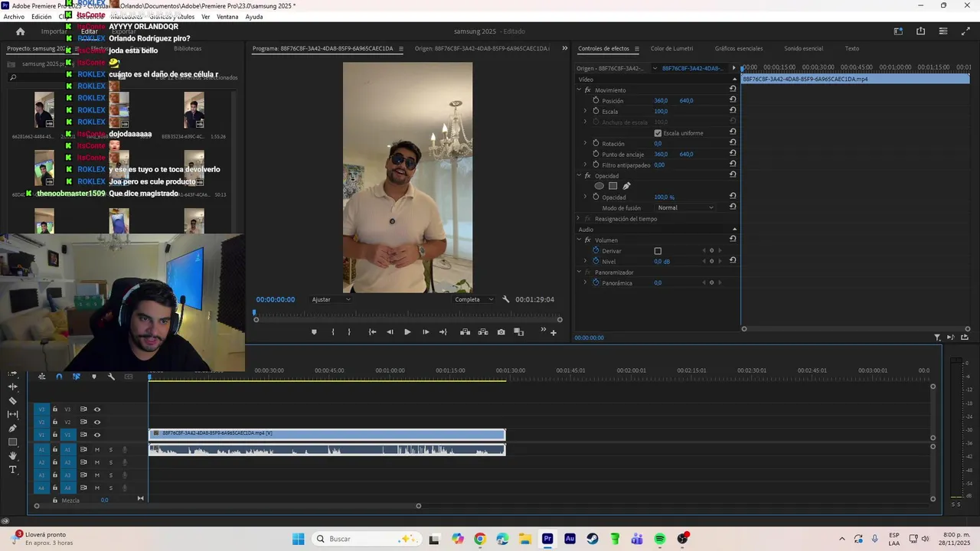Reset the Posición parameter

[733, 100]
